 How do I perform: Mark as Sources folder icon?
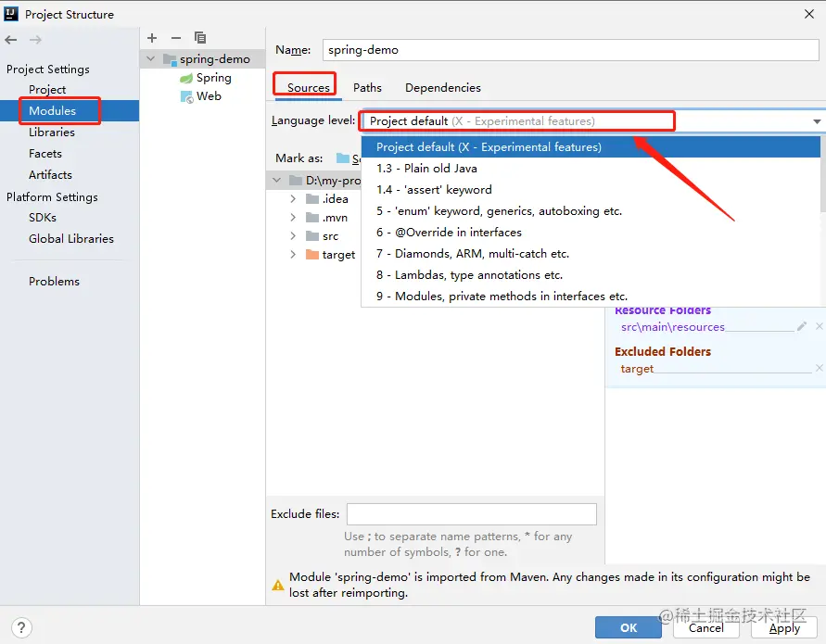coord(343,158)
